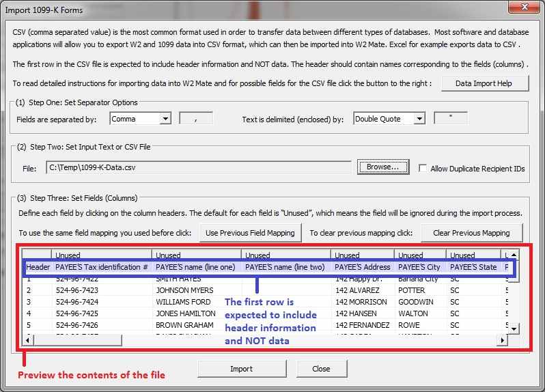Select row number 4 in preview grid
The image size is (545, 392).
click(x=37, y=313)
